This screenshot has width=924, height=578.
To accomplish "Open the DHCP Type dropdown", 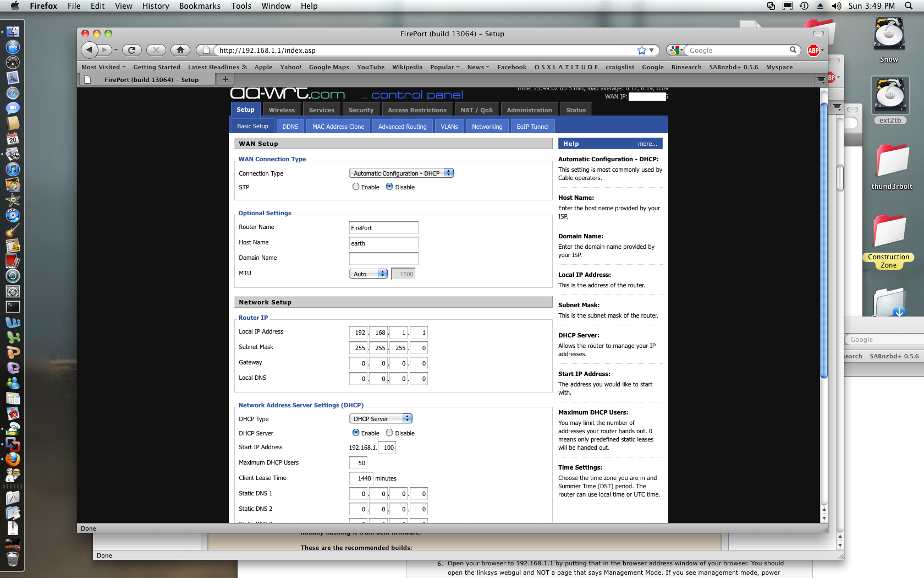I will tap(381, 418).
